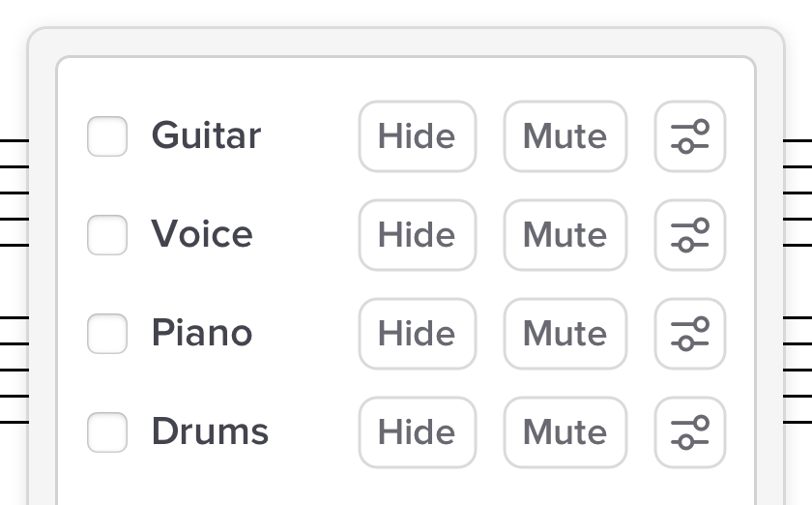Image resolution: width=812 pixels, height=505 pixels.
Task: Hide the Drums track
Action: 418,432
